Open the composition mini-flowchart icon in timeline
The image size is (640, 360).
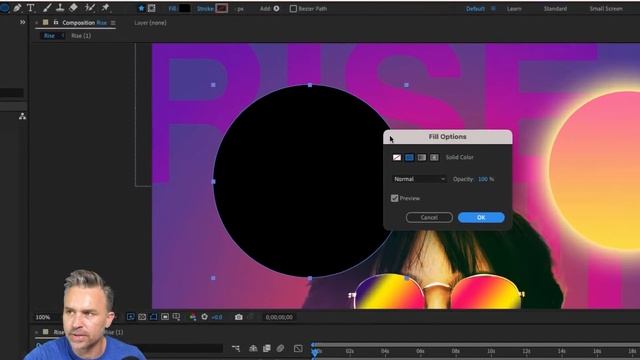pos(236,348)
